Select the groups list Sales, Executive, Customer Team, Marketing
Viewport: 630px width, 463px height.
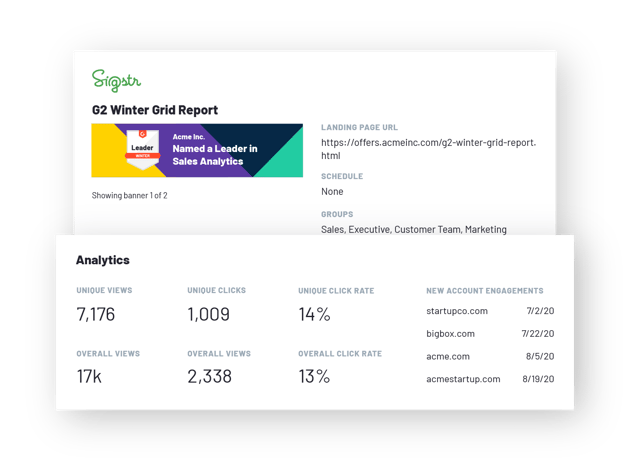pyautogui.click(x=413, y=229)
